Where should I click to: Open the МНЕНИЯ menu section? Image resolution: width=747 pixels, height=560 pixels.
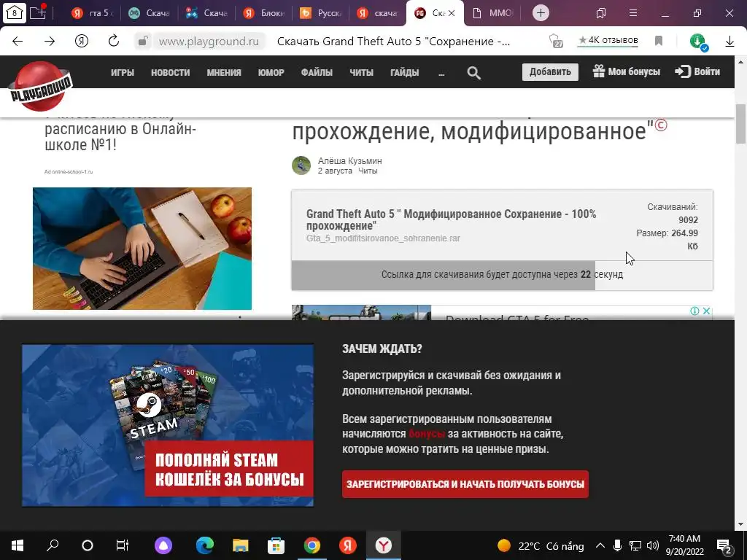click(224, 72)
